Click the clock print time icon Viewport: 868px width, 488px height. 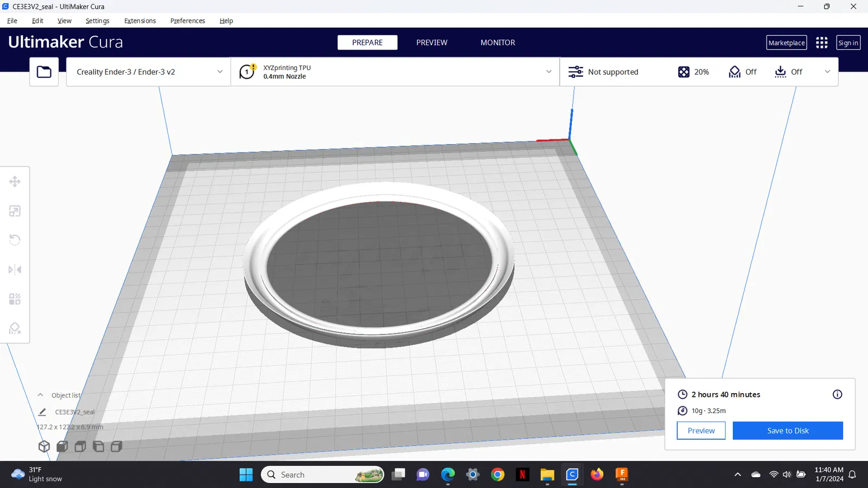pyautogui.click(x=682, y=394)
